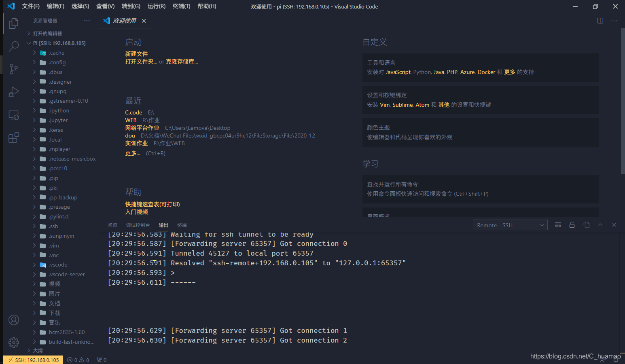Click the Vim keybindings link
Screen dimensions: 625x364
(385, 105)
